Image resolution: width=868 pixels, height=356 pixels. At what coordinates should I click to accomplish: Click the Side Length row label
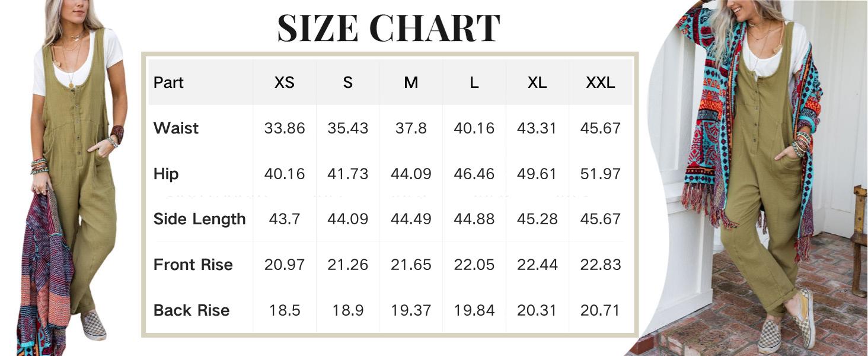coord(199,219)
